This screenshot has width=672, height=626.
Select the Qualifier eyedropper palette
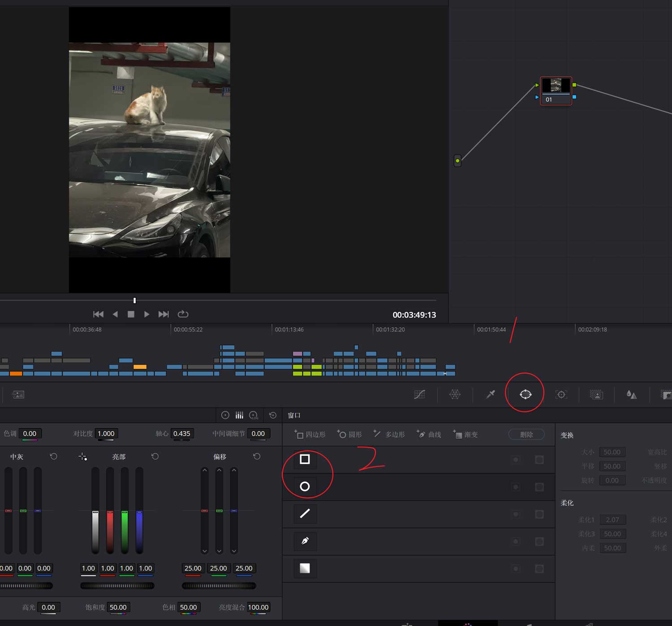tap(491, 394)
